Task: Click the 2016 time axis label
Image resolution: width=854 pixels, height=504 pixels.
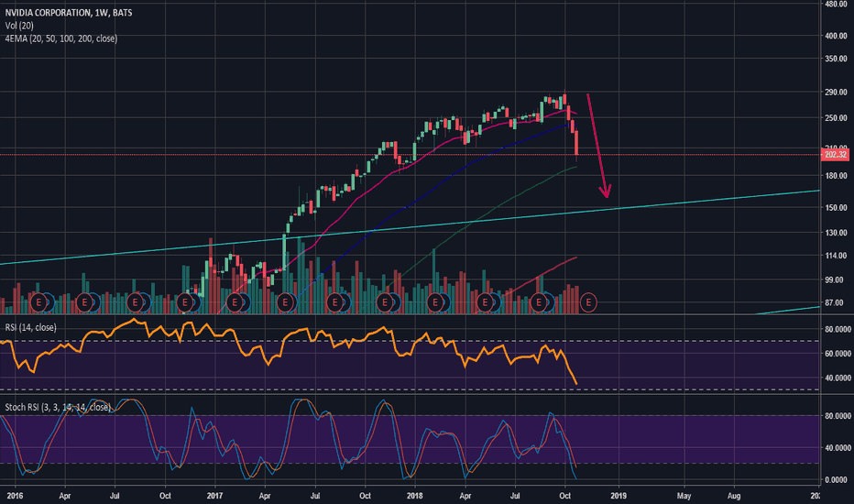Action: 15,495
